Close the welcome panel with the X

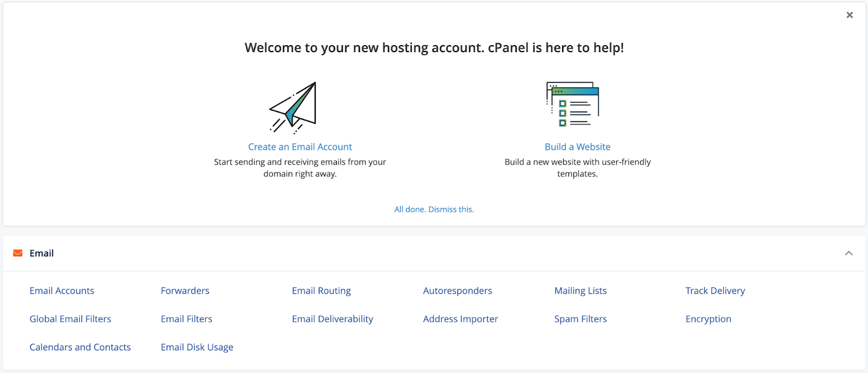point(850,15)
